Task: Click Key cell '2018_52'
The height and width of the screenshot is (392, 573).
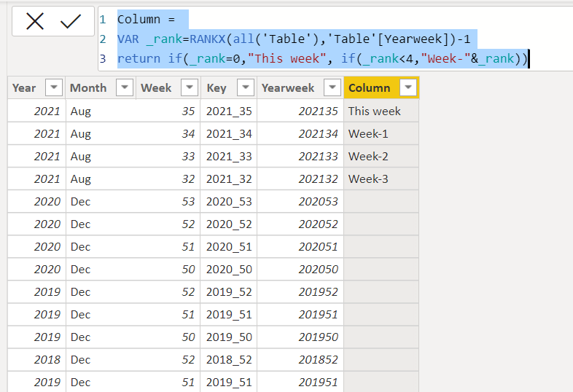Action: pos(229,359)
